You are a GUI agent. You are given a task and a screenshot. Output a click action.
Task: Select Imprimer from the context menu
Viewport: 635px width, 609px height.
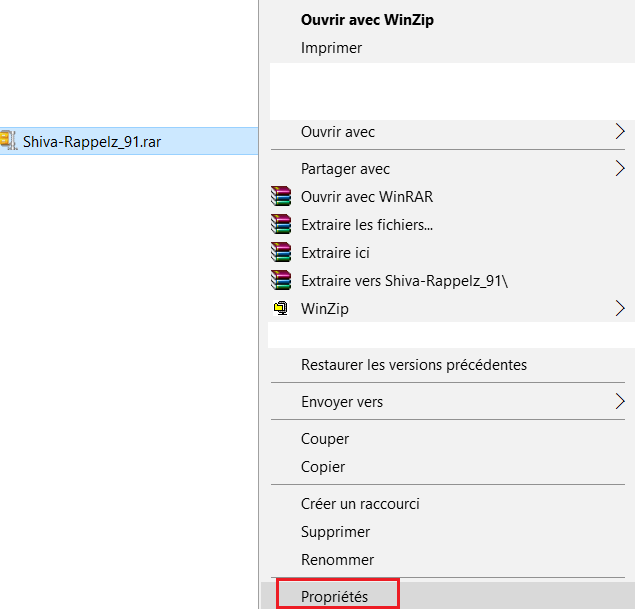pos(331,48)
